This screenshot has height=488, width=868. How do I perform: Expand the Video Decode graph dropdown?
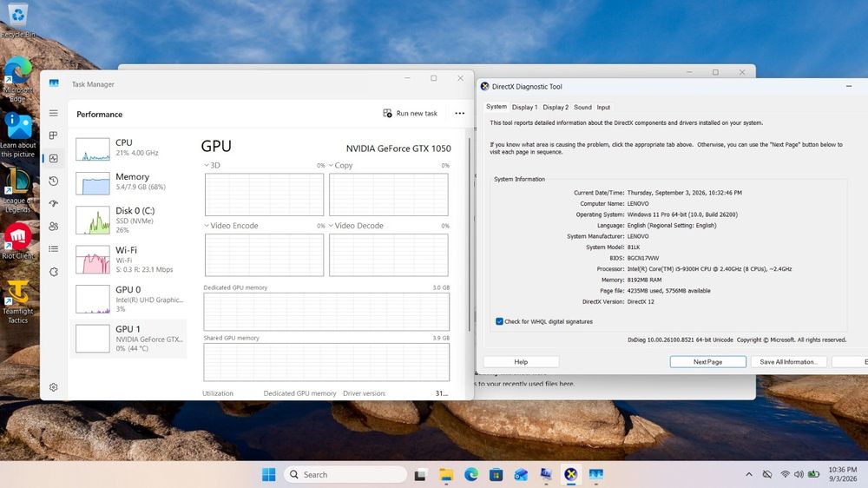(x=331, y=226)
